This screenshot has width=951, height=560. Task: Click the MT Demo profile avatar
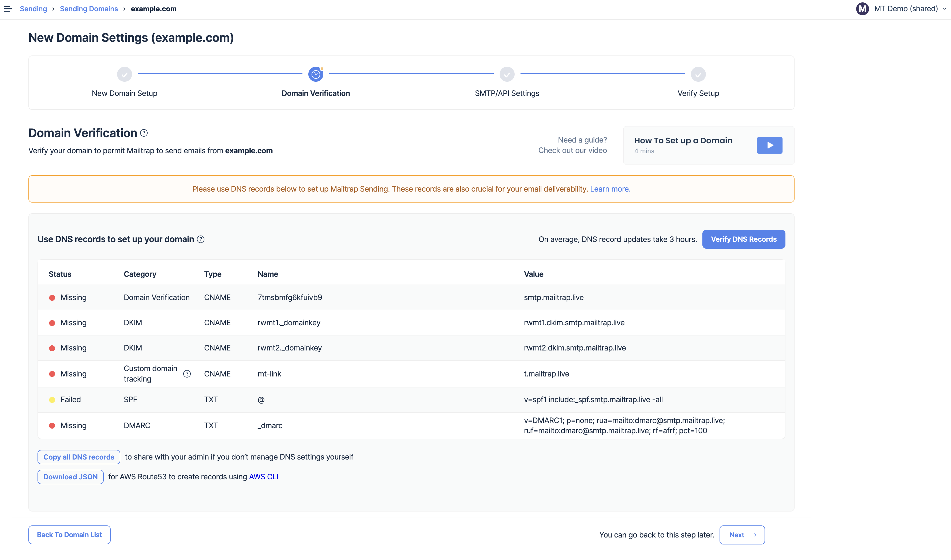[x=862, y=9]
